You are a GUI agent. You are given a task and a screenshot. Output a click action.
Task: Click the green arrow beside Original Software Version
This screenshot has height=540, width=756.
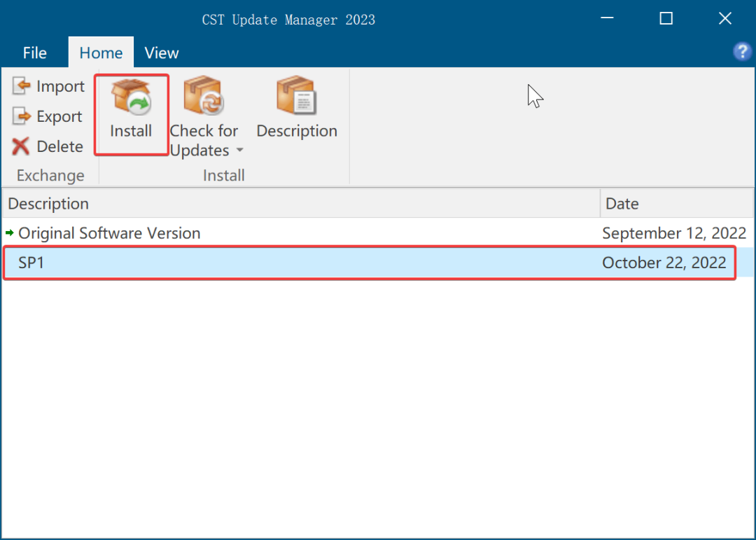click(x=10, y=233)
